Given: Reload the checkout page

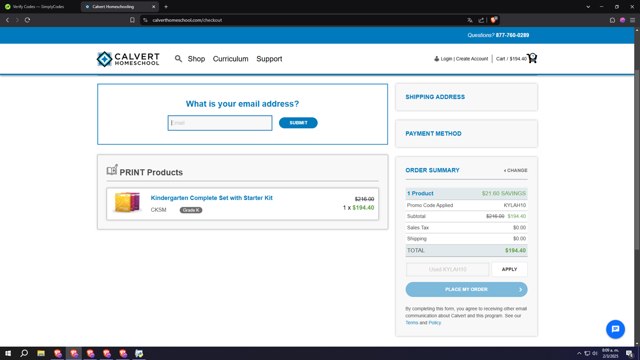Looking at the screenshot, I should [27, 20].
